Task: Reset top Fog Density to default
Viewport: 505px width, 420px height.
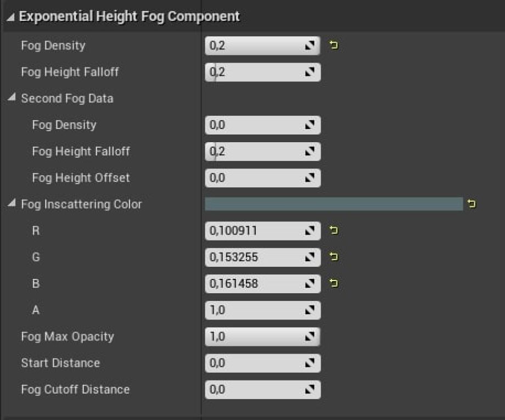Action: tap(333, 46)
